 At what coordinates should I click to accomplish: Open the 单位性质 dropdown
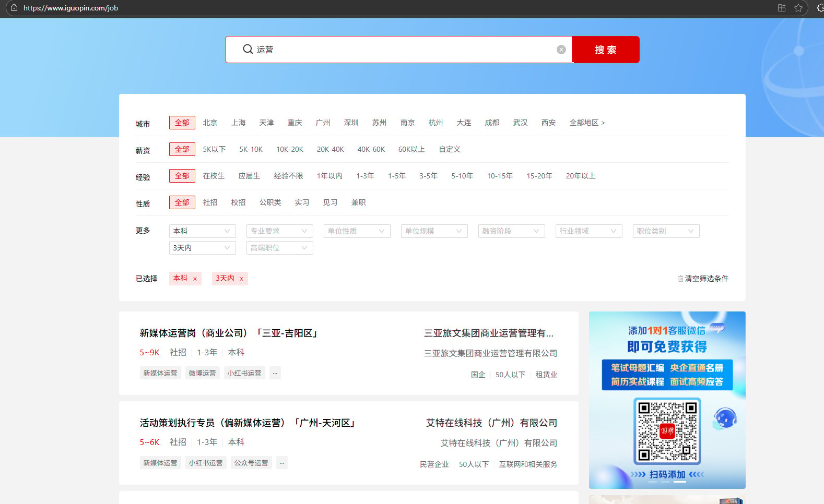click(x=357, y=231)
